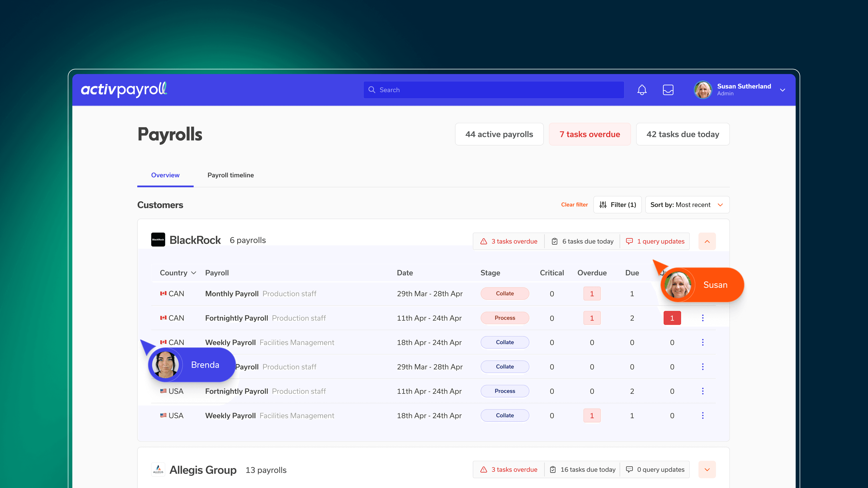Focus the Search input field

pyautogui.click(x=494, y=90)
